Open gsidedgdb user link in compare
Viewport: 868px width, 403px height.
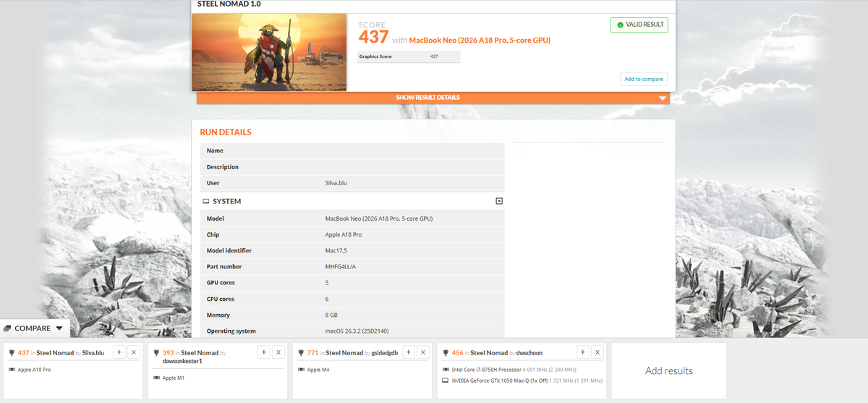pyautogui.click(x=385, y=353)
